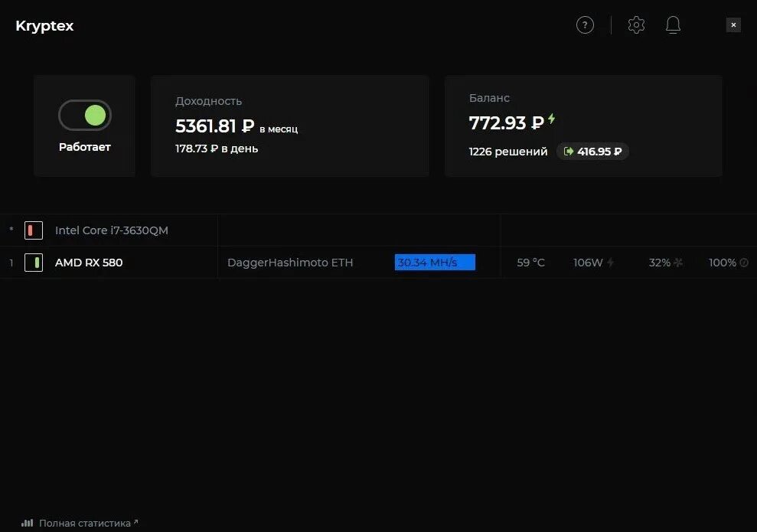Close the Kryptex window
The image size is (757, 532).
click(x=733, y=24)
